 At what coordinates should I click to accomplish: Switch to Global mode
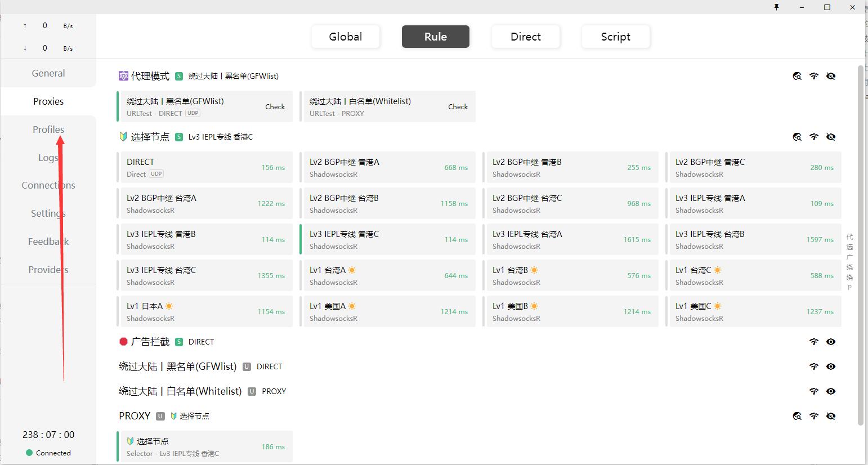tap(346, 37)
